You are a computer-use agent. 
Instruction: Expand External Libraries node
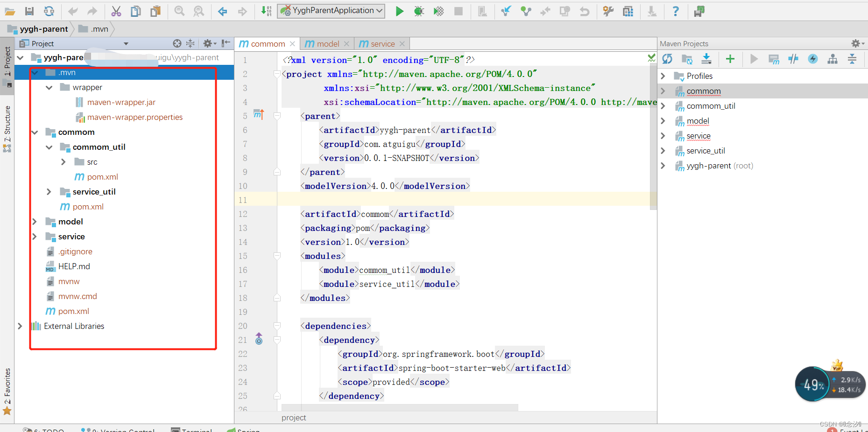pyautogui.click(x=20, y=326)
